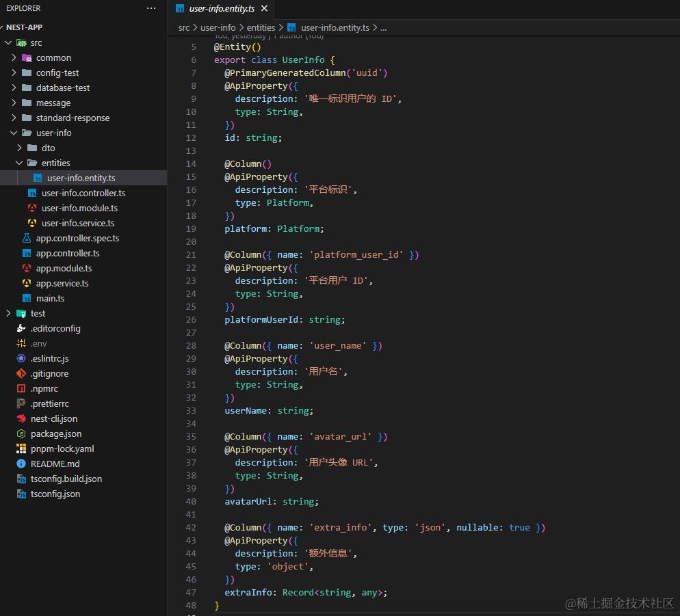Expand the database-test folder chevron
This screenshot has width=680, height=616.
point(14,88)
